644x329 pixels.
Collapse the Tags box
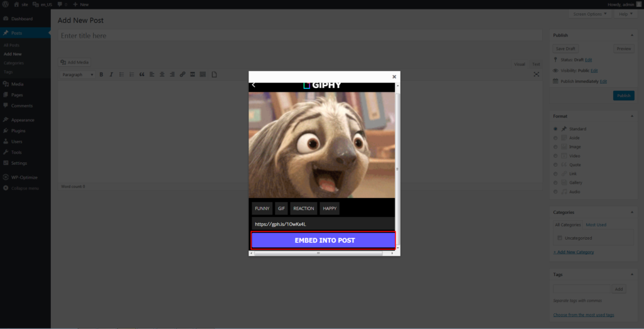tap(631, 274)
